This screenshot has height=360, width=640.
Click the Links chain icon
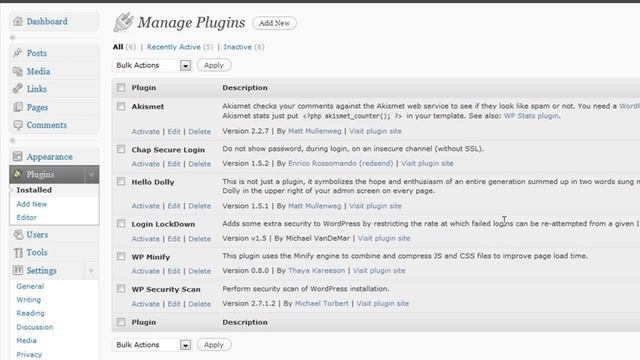click(x=18, y=89)
